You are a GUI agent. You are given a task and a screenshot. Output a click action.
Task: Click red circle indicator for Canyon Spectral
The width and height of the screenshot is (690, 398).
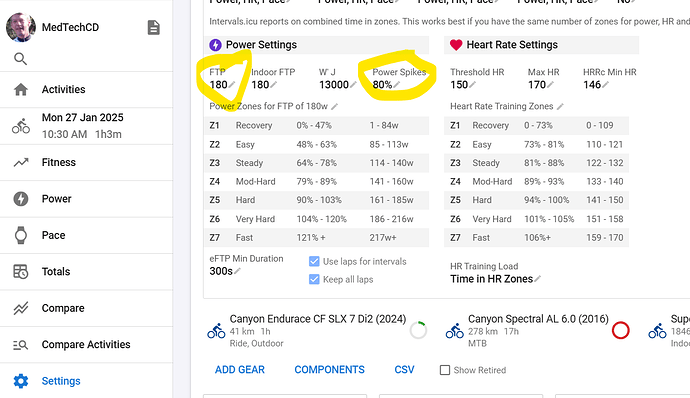[620, 330]
